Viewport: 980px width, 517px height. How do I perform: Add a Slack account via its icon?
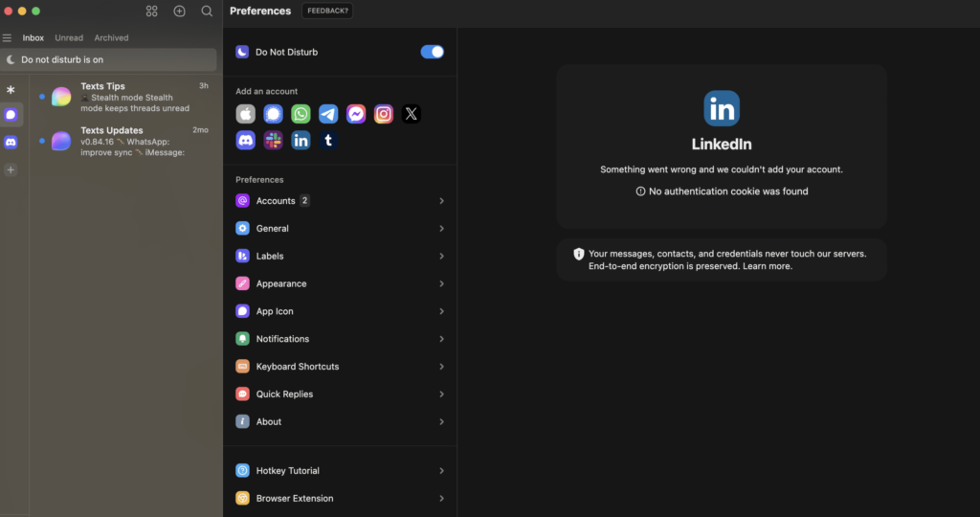pos(274,141)
